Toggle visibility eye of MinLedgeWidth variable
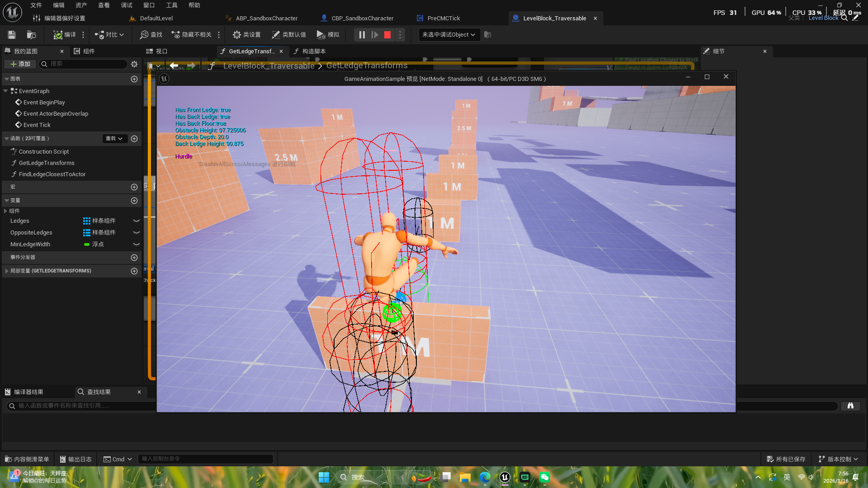 [x=136, y=244]
